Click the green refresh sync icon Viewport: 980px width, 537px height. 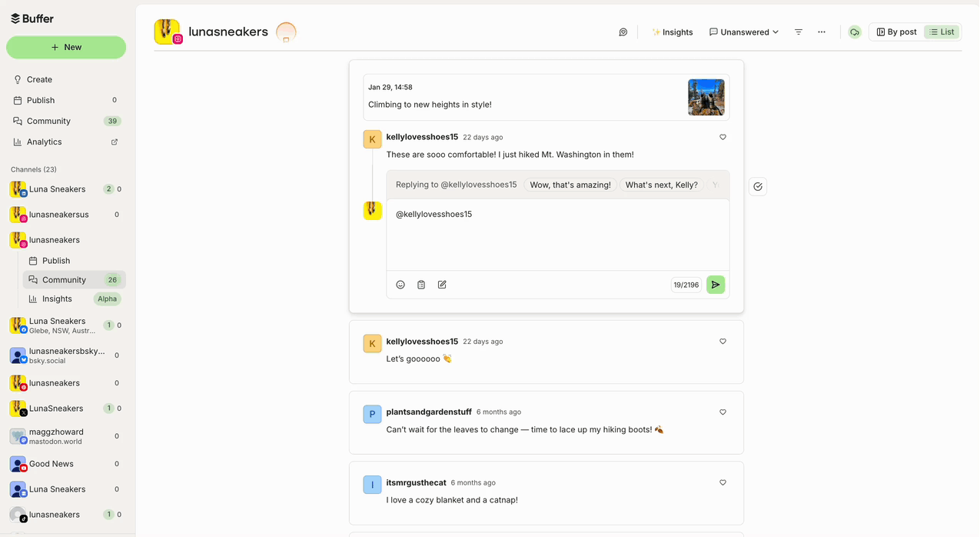[855, 32]
